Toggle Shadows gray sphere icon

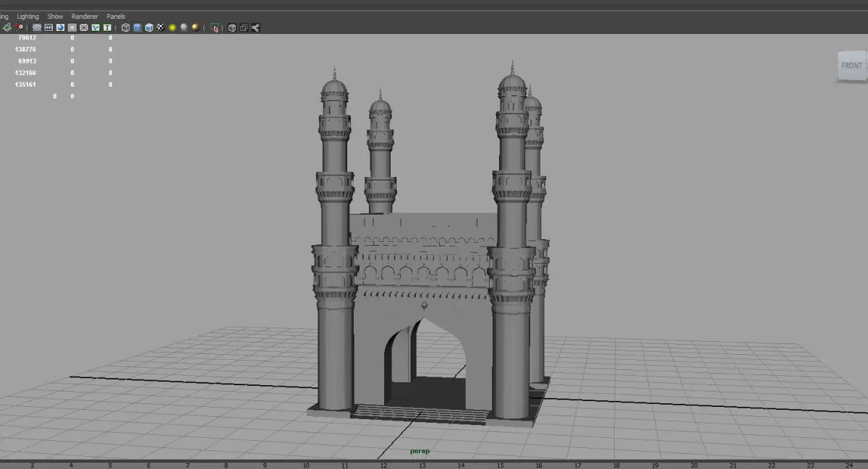click(184, 27)
